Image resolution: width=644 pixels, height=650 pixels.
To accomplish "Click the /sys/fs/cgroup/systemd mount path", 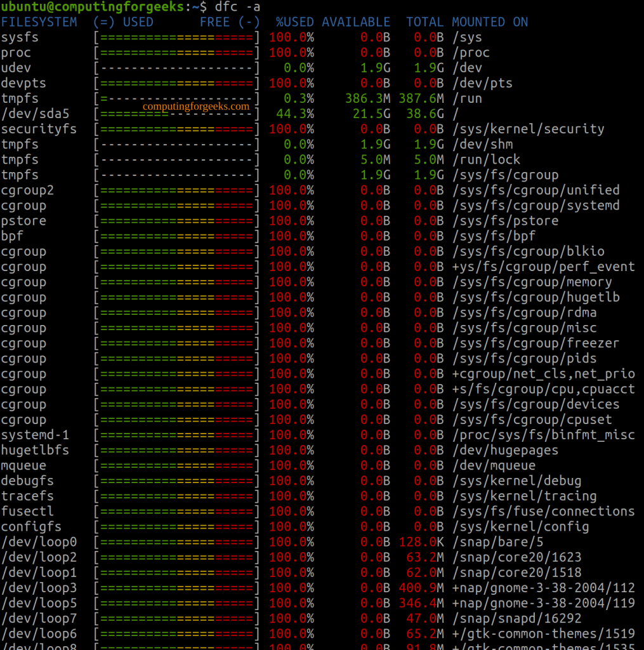I will pyautogui.click(x=536, y=206).
